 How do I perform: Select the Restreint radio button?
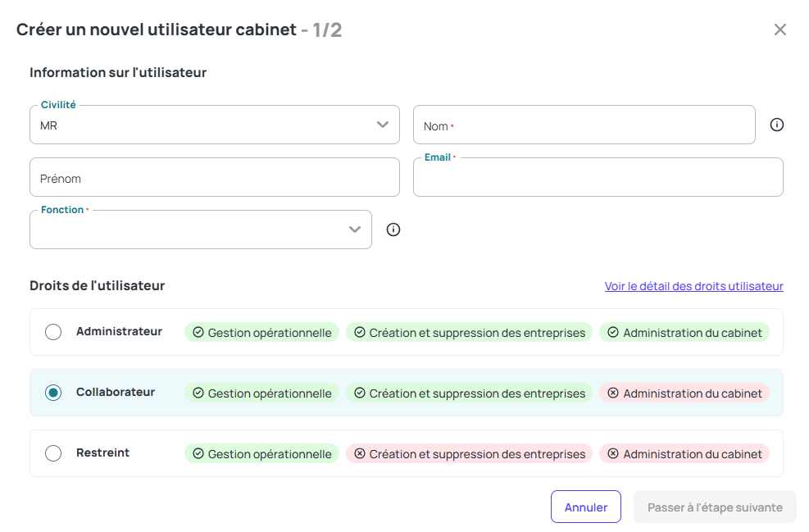[x=53, y=453]
